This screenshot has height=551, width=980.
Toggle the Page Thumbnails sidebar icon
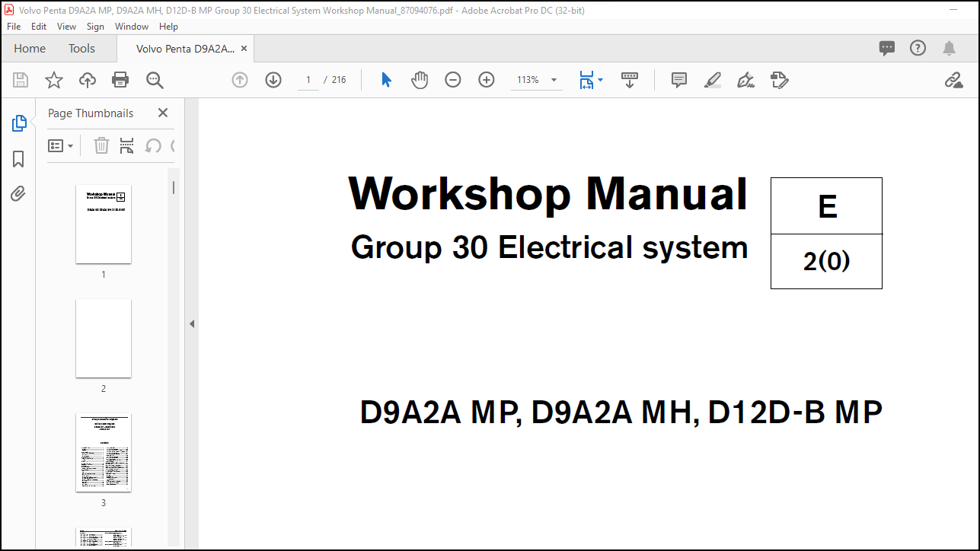(x=19, y=123)
